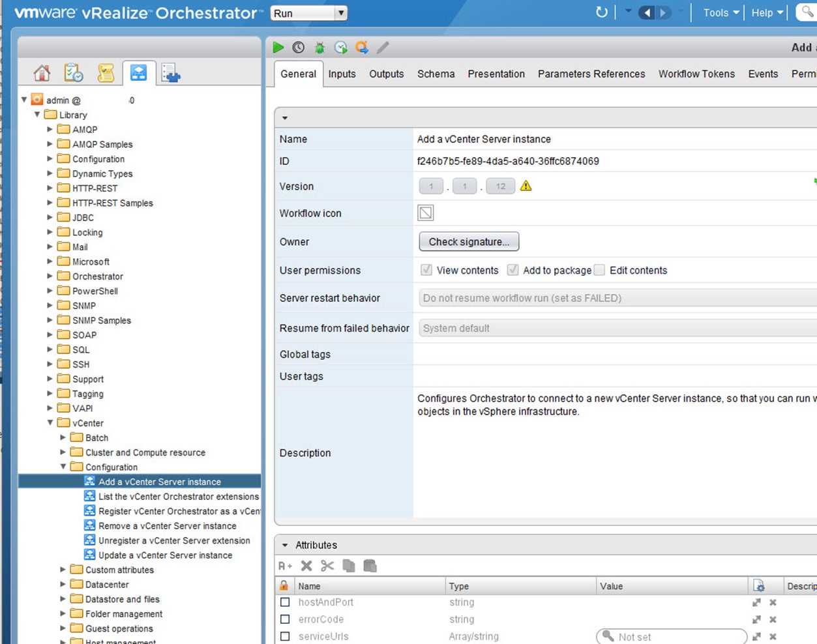The image size is (817, 644).
Task: Click the delete attribute X icon
Action: pos(306,566)
